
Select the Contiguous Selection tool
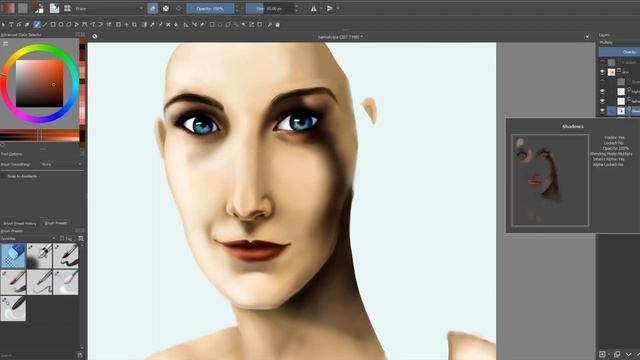pyautogui.click(x=244, y=24)
